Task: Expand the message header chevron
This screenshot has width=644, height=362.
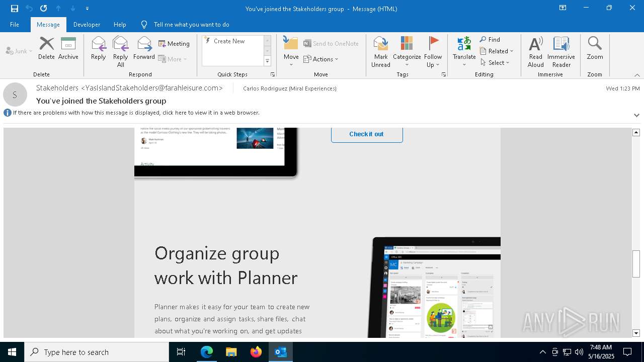Action: pyautogui.click(x=636, y=115)
